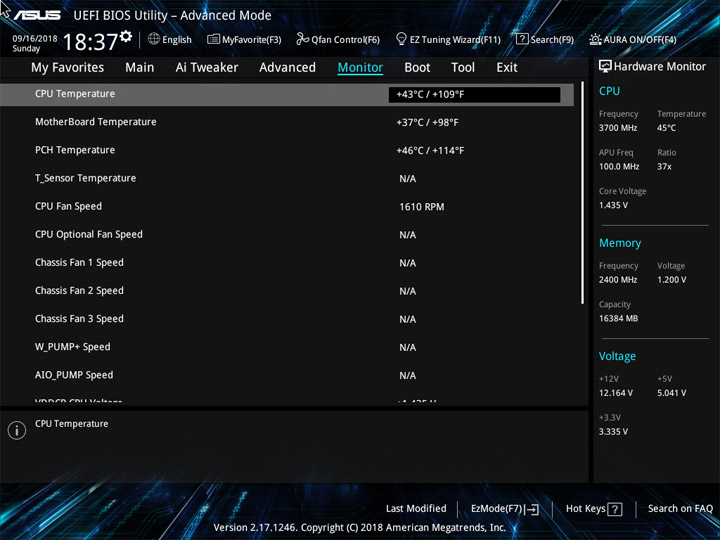Select T_Sensor Temperature row

point(287,178)
